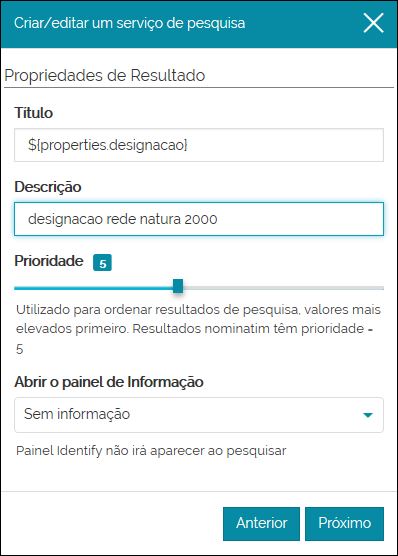Click the Título label
398x556 pixels.
coord(34,113)
